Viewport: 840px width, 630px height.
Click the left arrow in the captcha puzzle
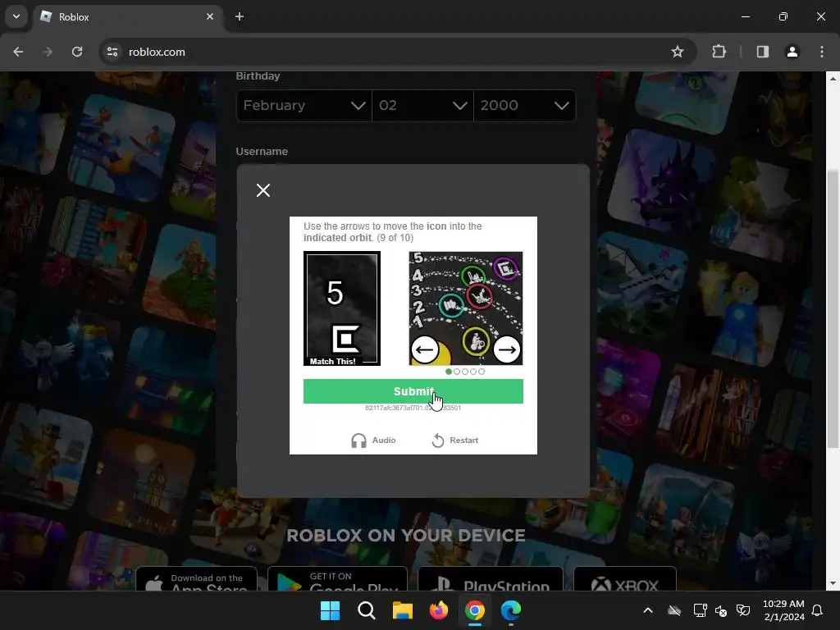[x=425, y=349]
